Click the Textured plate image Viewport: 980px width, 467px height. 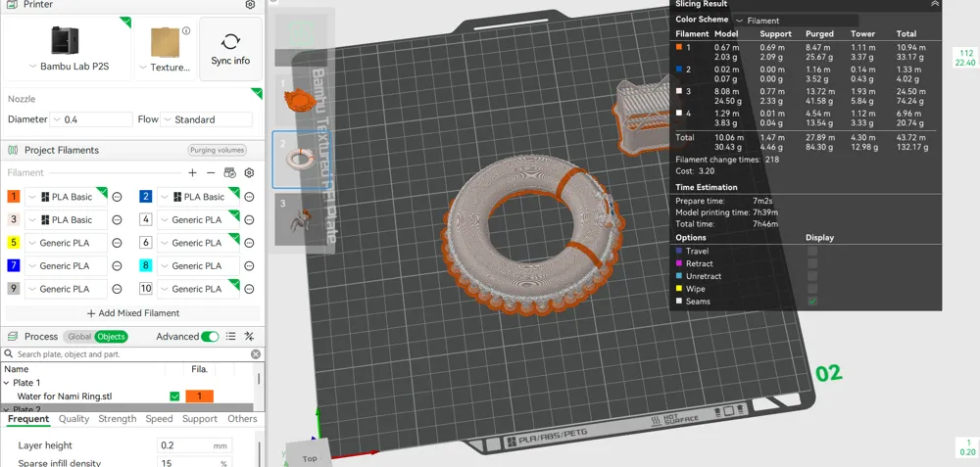coord(165,42)
